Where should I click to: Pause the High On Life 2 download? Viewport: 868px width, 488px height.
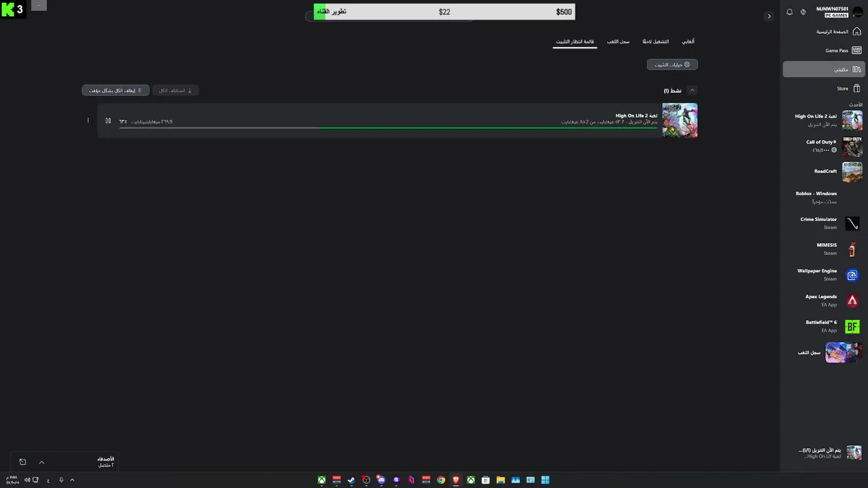pyautogui.click(x=108, y=121)
